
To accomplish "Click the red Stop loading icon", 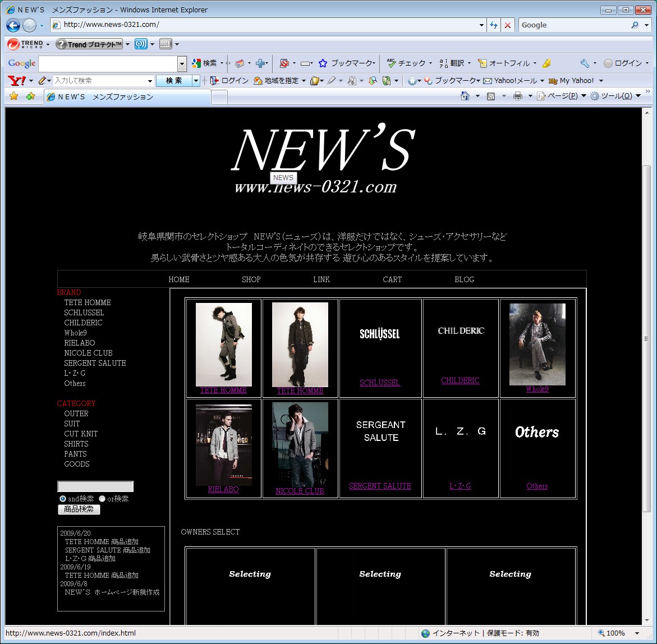I will point(507,25).
